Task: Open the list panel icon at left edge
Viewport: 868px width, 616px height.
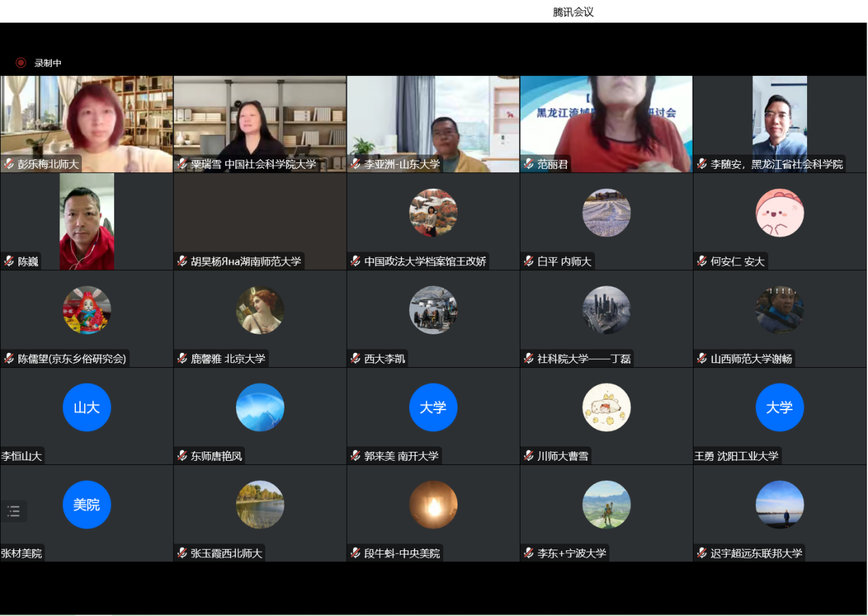Action: click(14, 511)
